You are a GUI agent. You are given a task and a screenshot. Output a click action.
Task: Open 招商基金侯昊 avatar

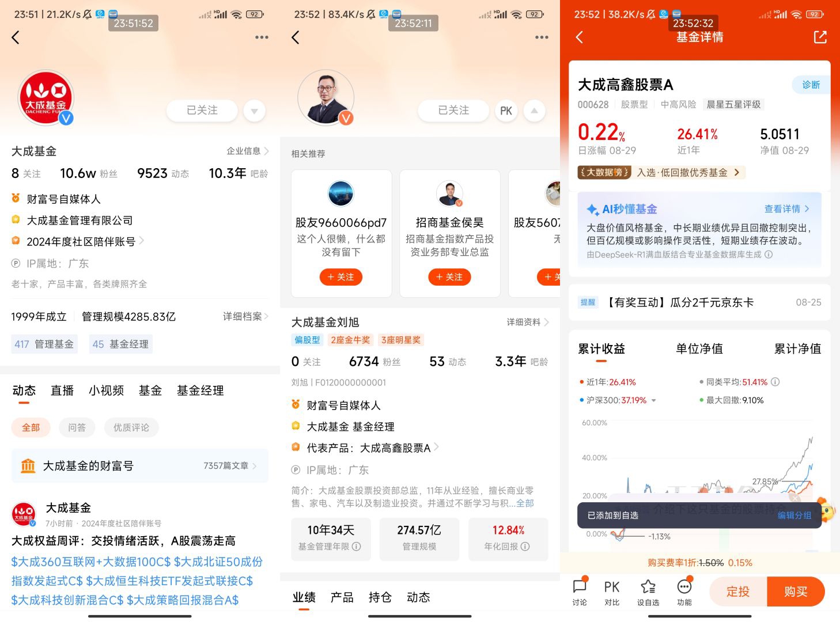(449, 194)
